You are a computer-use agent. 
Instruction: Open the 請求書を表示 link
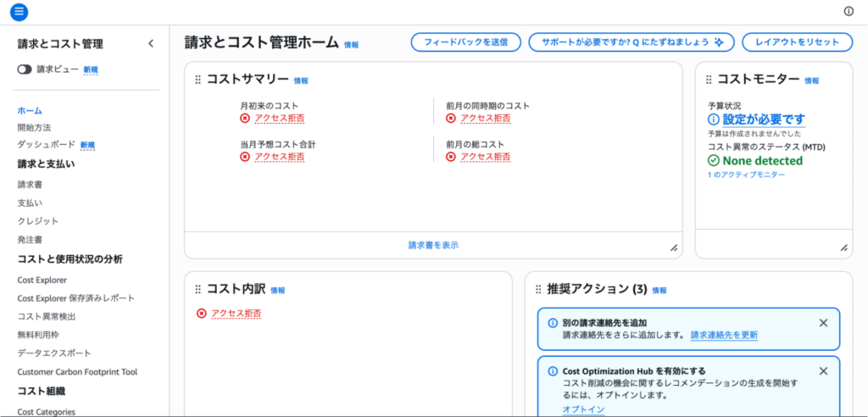[433, 245]
